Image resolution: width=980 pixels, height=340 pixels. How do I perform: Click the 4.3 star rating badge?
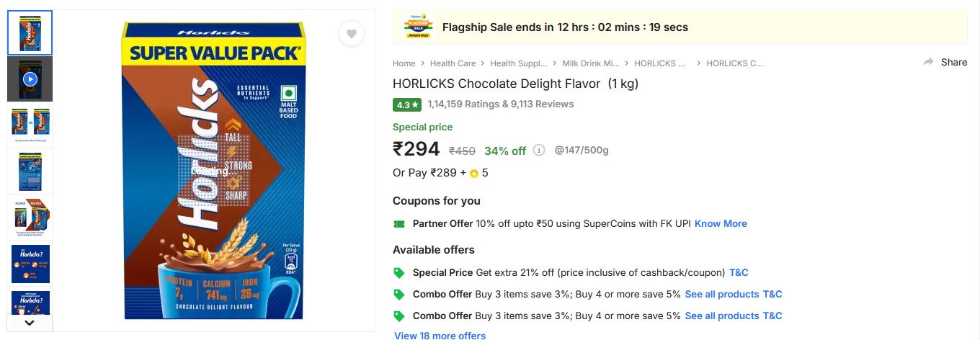pos(407,104)
